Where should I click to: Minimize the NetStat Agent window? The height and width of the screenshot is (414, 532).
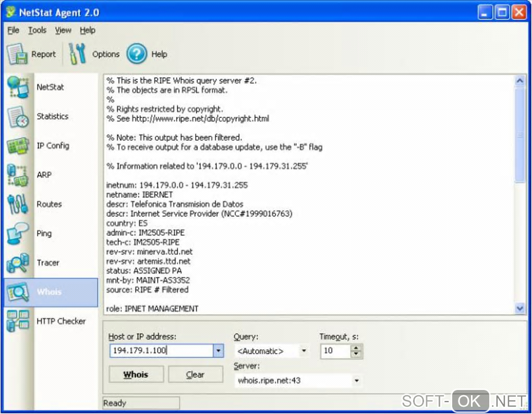tap(485, 12)
